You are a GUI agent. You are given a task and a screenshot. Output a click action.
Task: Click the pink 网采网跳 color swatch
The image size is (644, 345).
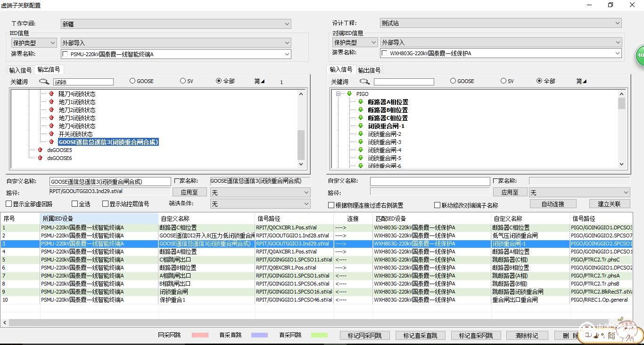(x=200, y=335)
